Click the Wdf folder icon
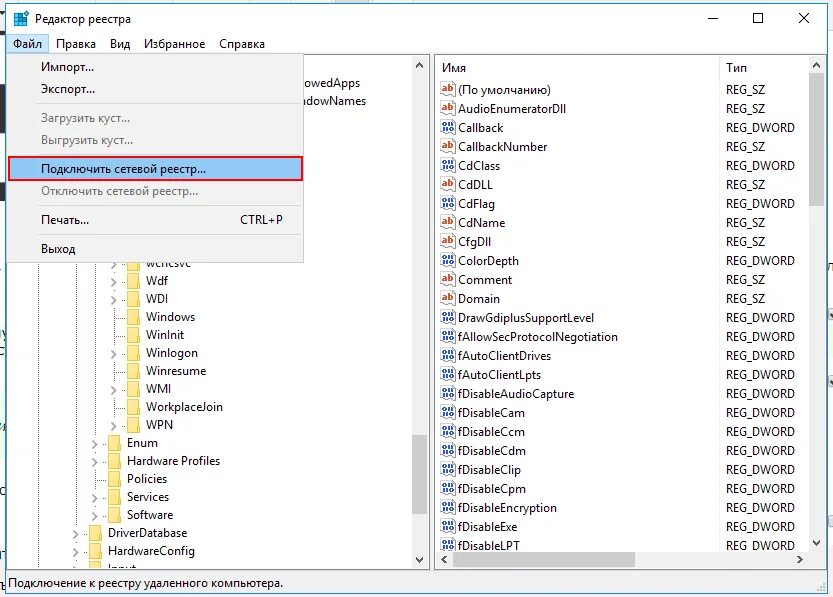 pos(133,281)
